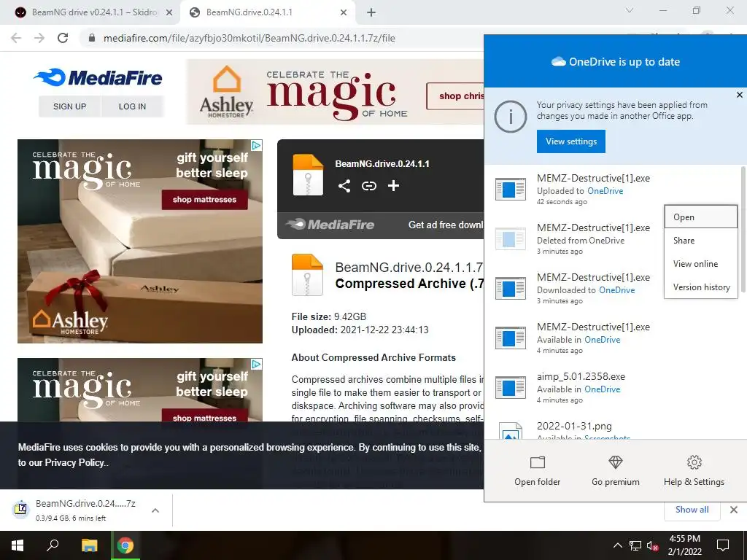Expand the BeamNG download options chevron
The width and height of the screenshot is (747, 560).
click(x=155, y=510)
